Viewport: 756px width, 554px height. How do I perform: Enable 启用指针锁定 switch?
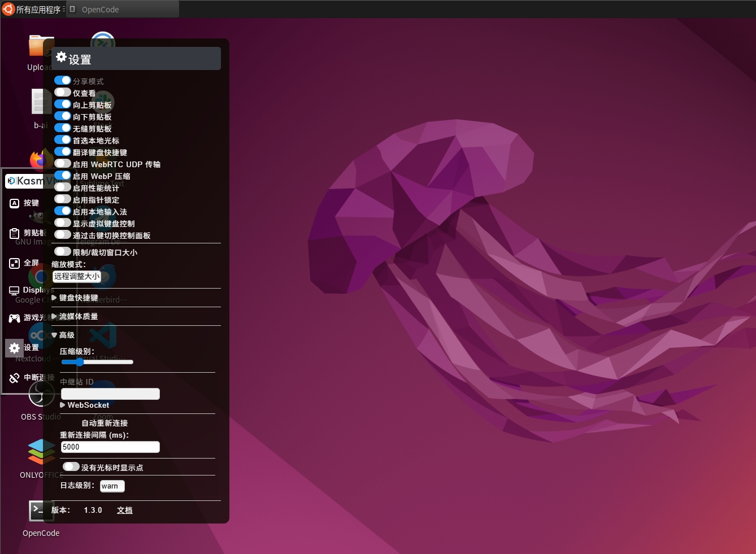[x=63, y=199]
